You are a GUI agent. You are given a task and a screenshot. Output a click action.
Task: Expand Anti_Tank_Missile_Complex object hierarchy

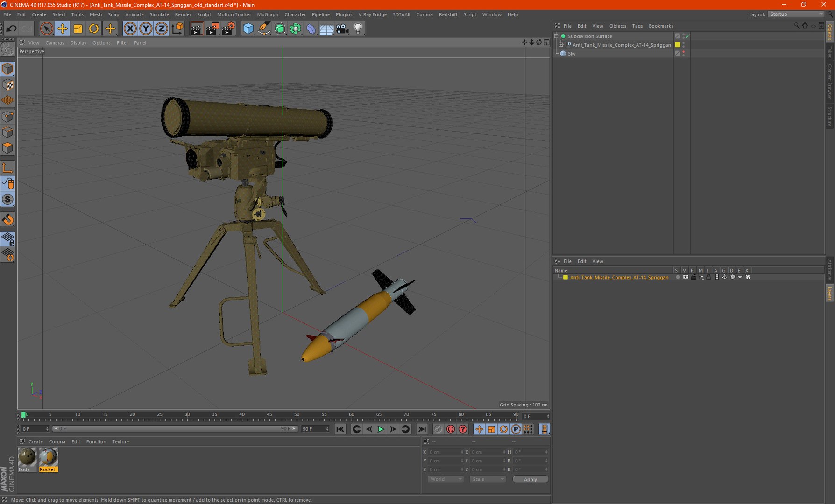tap(561, 45)
